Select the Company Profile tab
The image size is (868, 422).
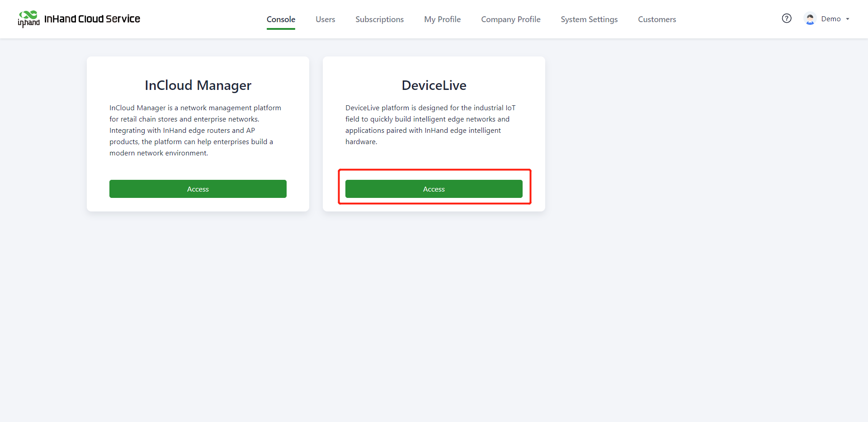511,19
